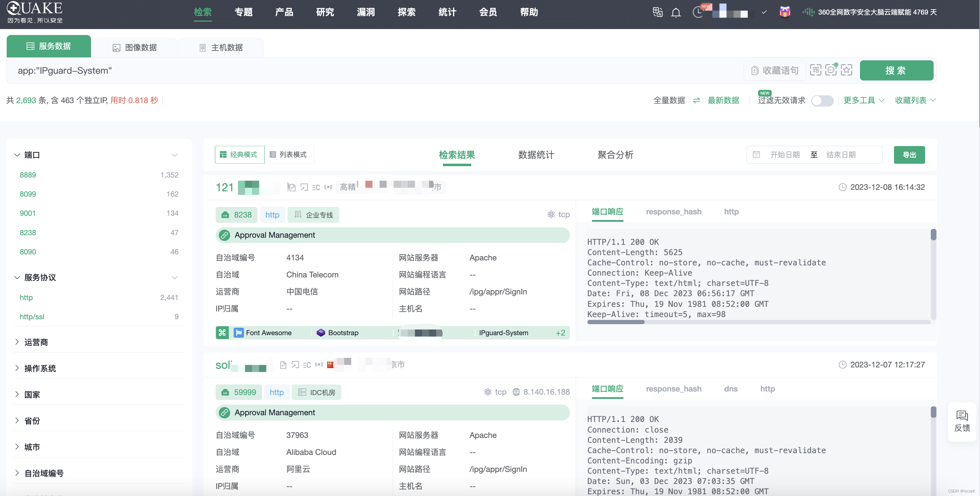Open the calendar icon in the date range picker

(756, 154)
